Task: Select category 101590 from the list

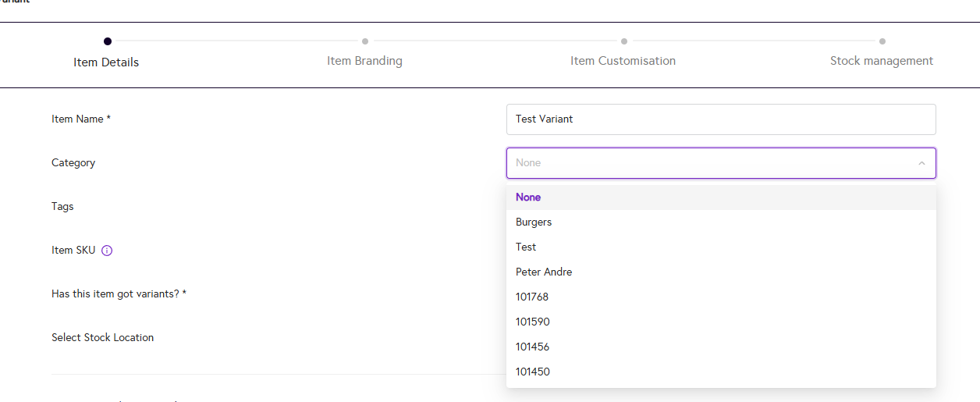Action: click(532, 322)
